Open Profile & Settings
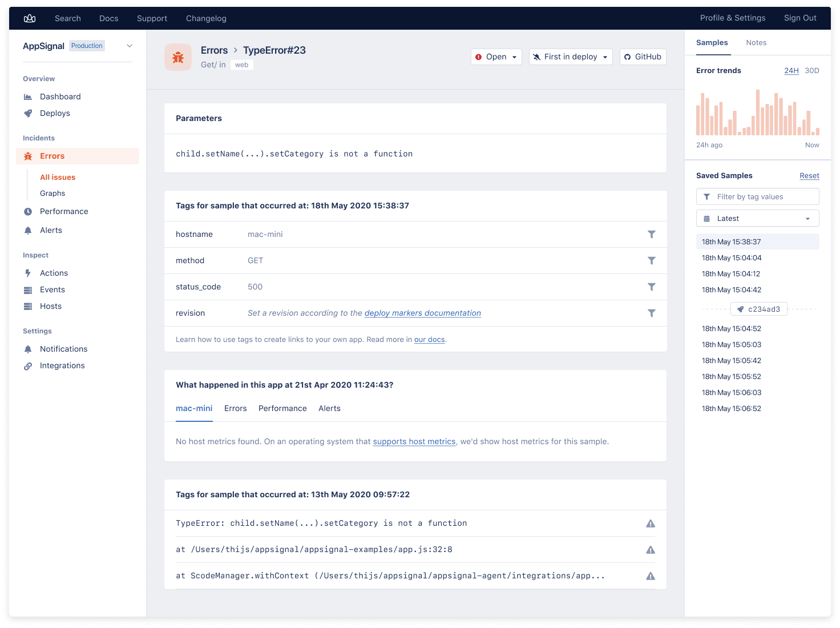 tap(733, 18)
